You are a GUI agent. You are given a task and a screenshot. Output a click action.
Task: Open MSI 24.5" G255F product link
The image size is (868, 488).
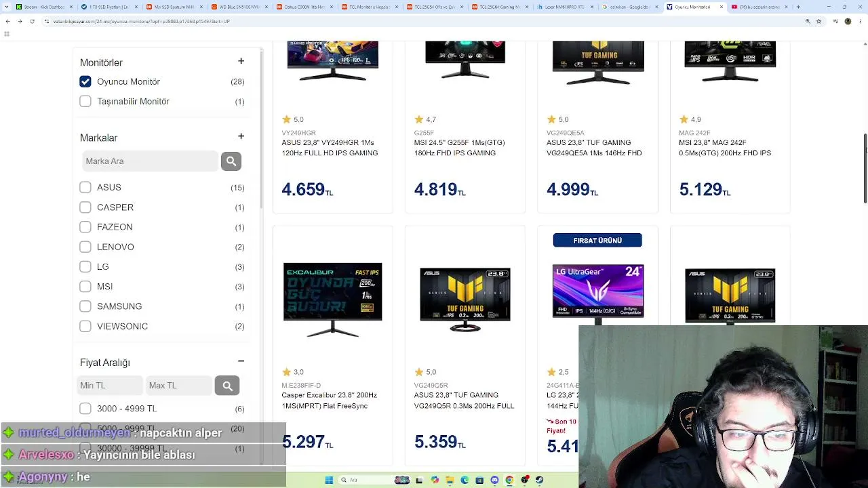click(x=459, y=148)
